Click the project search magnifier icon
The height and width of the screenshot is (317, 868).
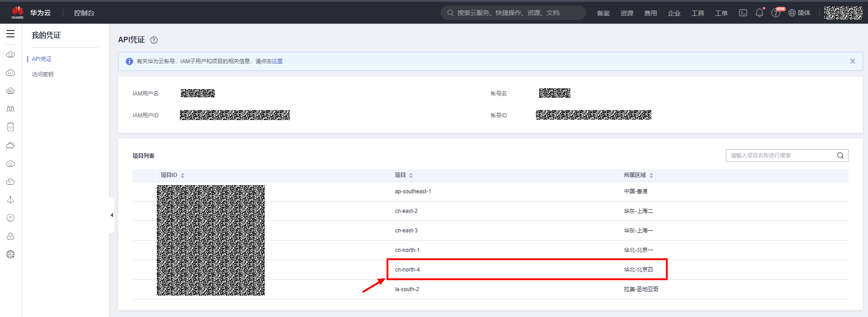pos(840,156)
